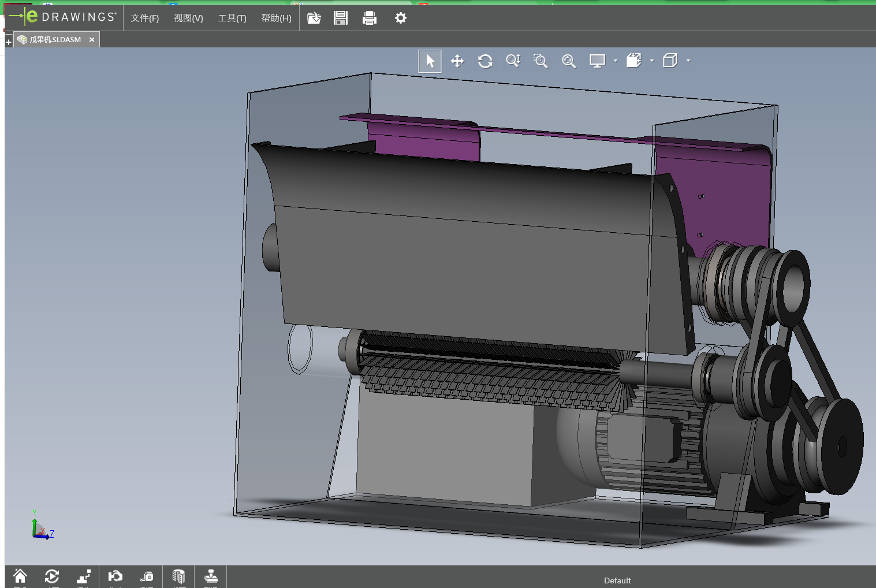Click the print button in toolbar
Image resolution: width=876 pixels, height=588 pixels.
tap(370, 18)
